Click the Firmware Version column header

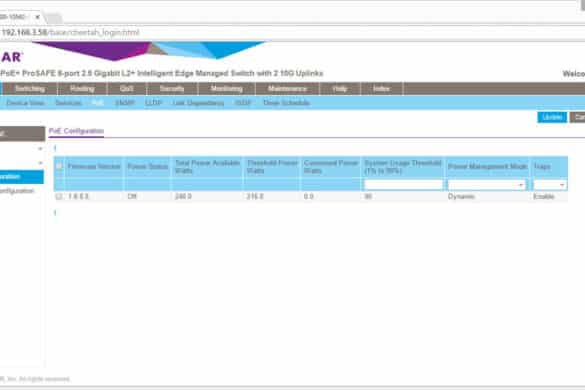point(94,166)
